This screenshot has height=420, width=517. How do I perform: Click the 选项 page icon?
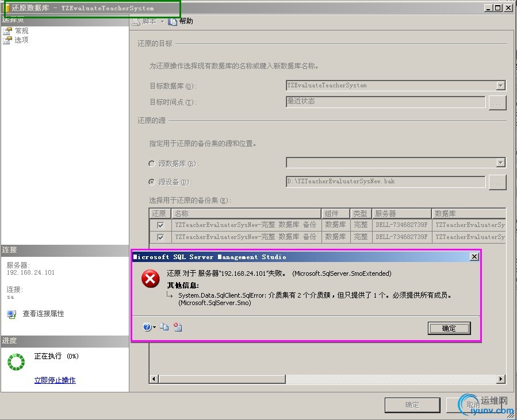[7, 40]
